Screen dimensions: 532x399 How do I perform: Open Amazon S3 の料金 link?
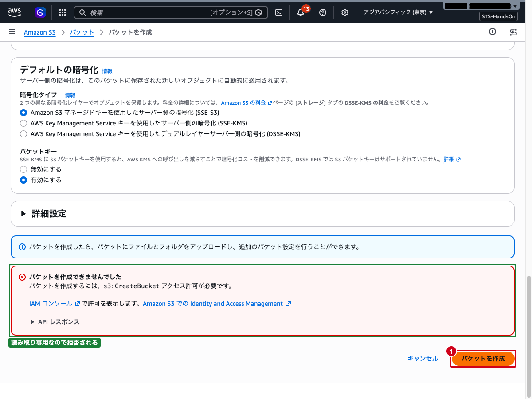pyautogui.click(x=246, y=103)
